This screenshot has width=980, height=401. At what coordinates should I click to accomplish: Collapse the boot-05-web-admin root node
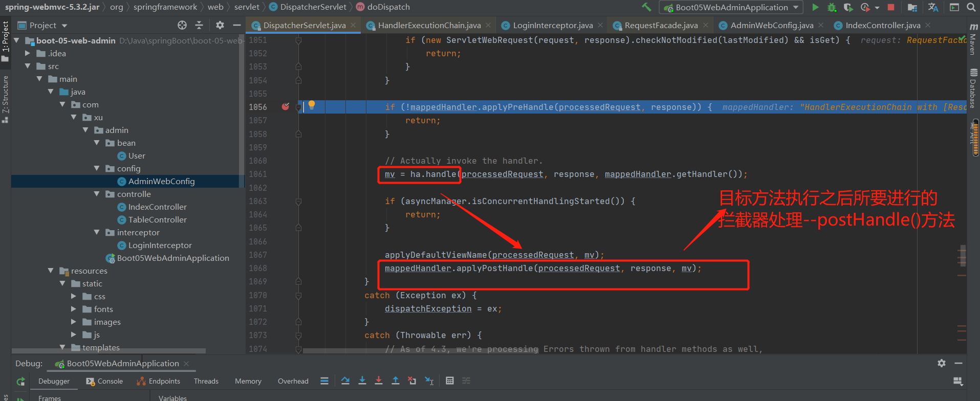click(x=16, y=40)
